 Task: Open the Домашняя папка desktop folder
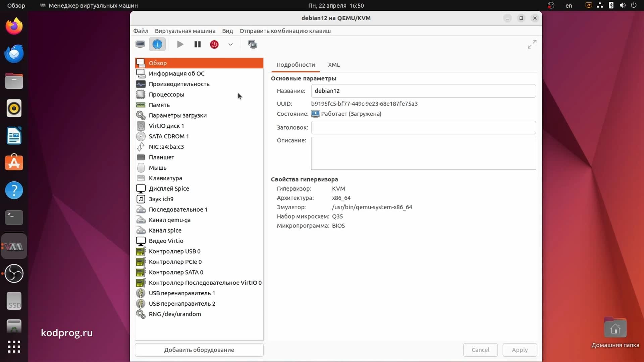[x=615, y=333]
